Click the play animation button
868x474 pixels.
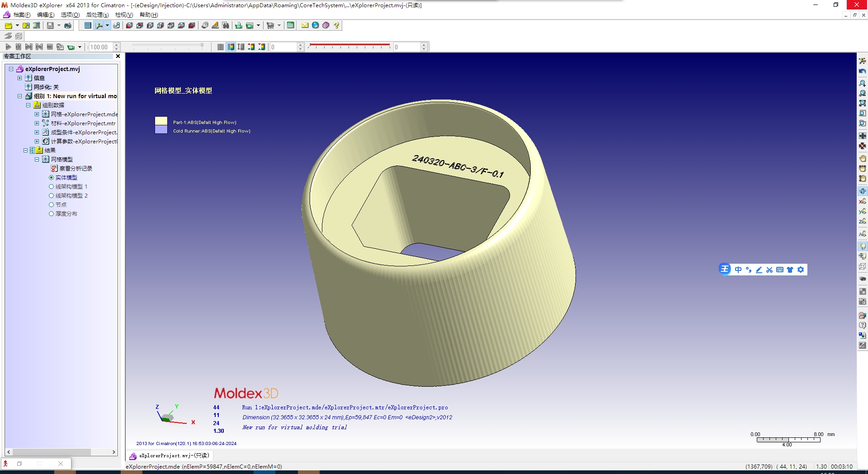(x=8, y=47)
